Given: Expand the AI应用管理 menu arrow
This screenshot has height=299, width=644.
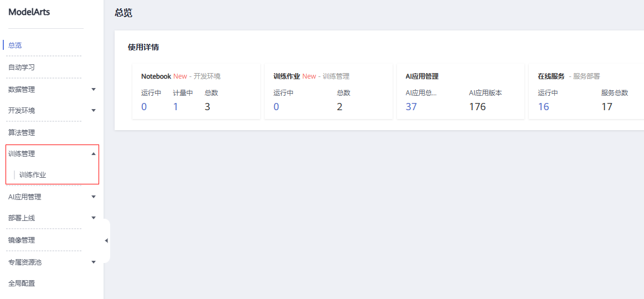Looking at the screenshot, I should point(93,197).
